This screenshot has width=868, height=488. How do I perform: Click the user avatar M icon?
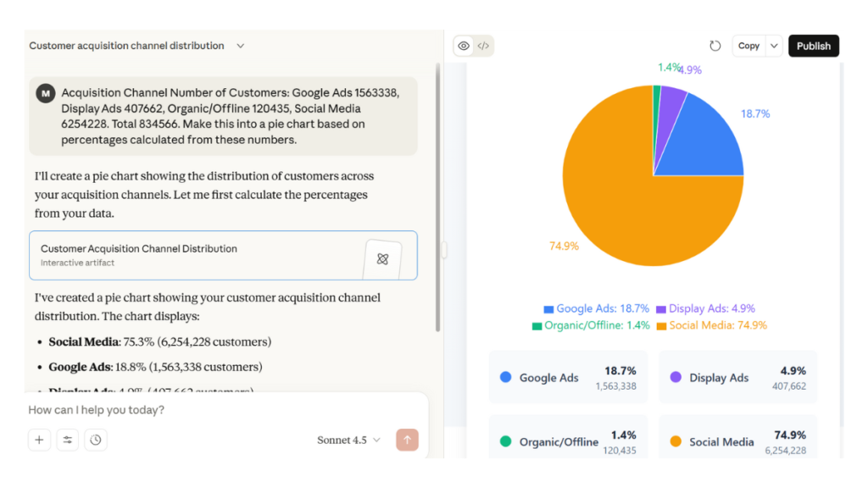coord(46,93)
